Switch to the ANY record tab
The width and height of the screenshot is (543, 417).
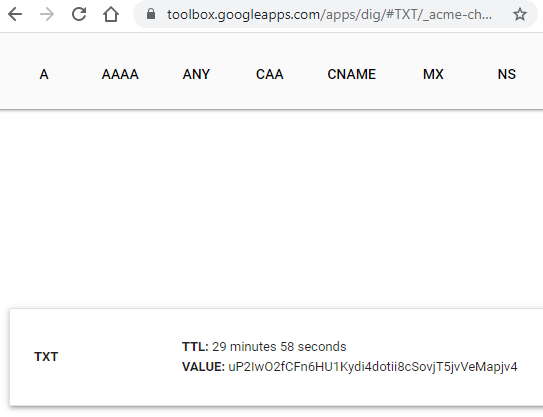tap(196, 74)
